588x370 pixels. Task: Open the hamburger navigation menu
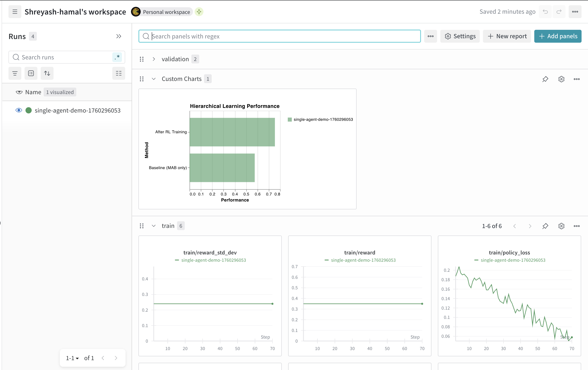click(15, 12)
